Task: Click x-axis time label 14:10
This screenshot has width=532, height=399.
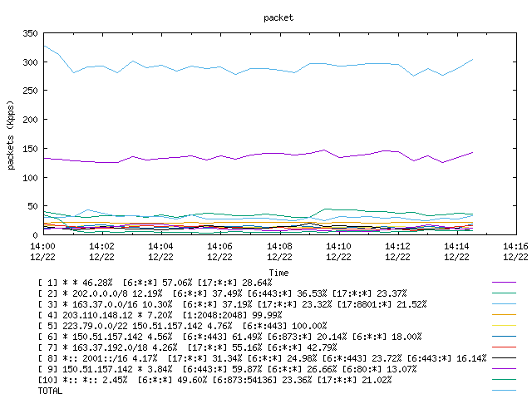Action: (x=338, y=246)
